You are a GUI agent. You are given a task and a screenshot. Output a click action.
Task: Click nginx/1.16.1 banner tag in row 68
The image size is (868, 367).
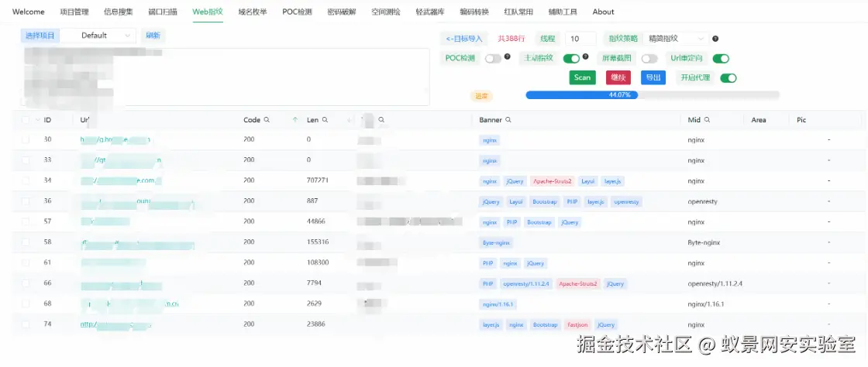498,304
